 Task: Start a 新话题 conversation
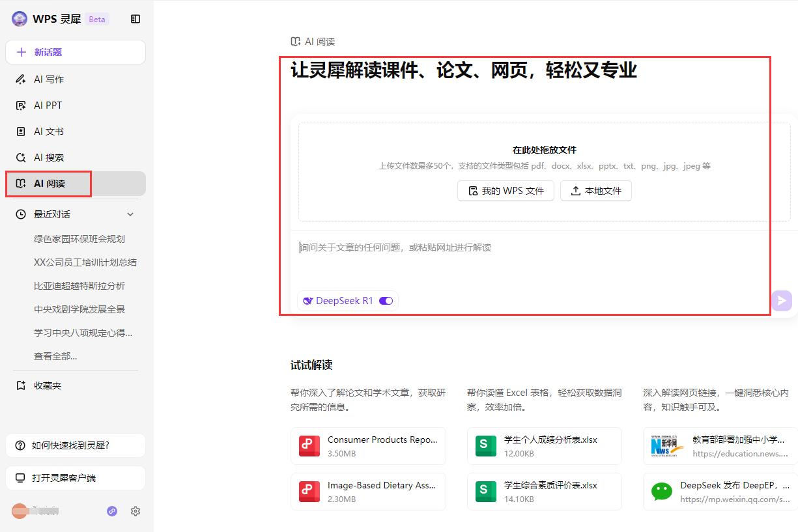click(x=76, y=52)
